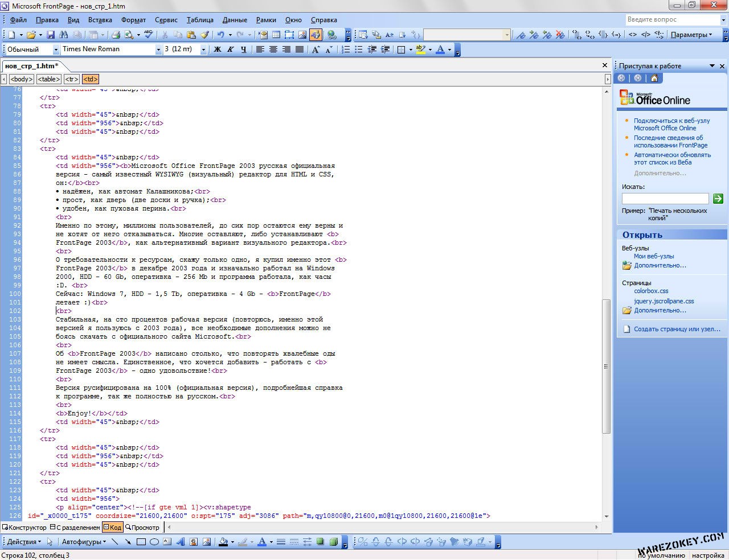The image size is (729, 560).
Task: Switch to Просмотр view tab
Action: pyautogui.click(x=142, y=528)
